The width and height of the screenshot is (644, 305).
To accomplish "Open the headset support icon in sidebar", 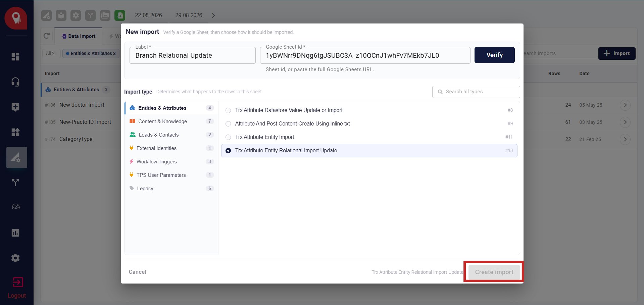I will click(x=15, y=82).
